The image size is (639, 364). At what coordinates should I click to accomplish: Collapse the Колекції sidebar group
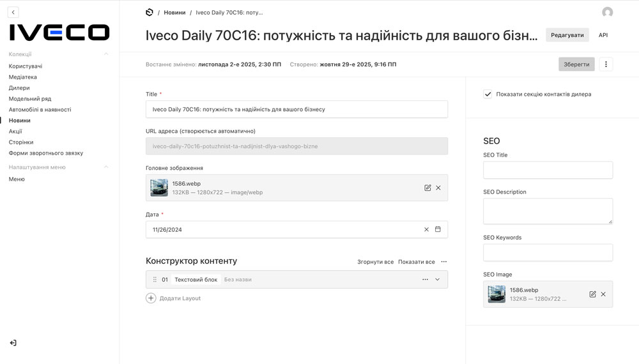coord(106,54)
